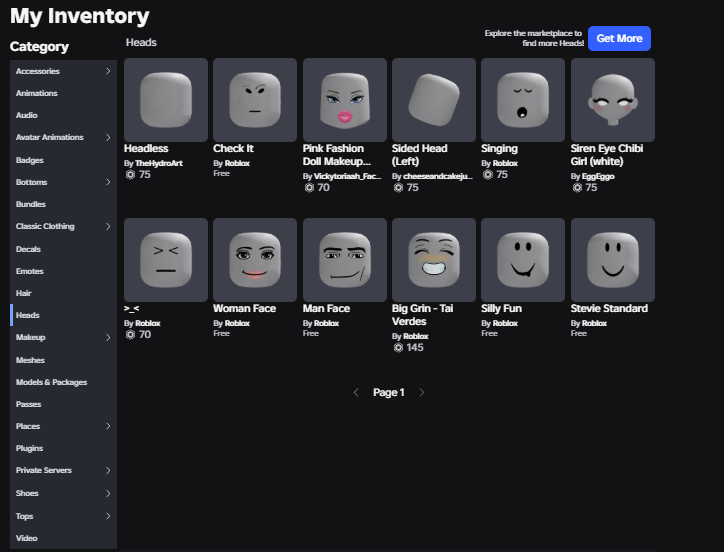Open the Stevie Standard head thumbnail
The image size is (724, 552).
click(x=613, y=260)
